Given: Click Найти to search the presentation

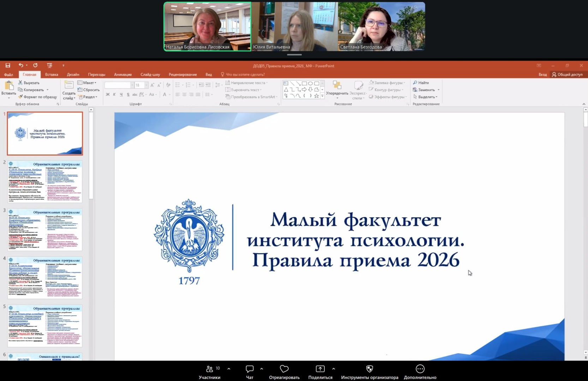Looking at the screenshot, I should [421, 83].
